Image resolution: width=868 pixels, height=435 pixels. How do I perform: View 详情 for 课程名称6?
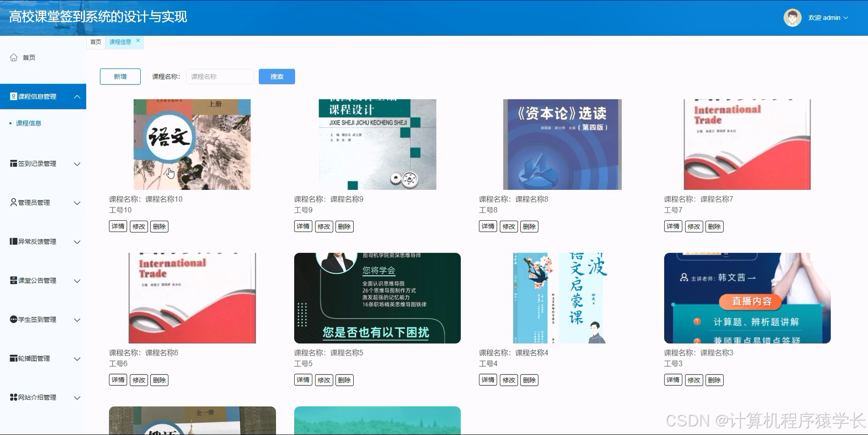pos(118,380)
